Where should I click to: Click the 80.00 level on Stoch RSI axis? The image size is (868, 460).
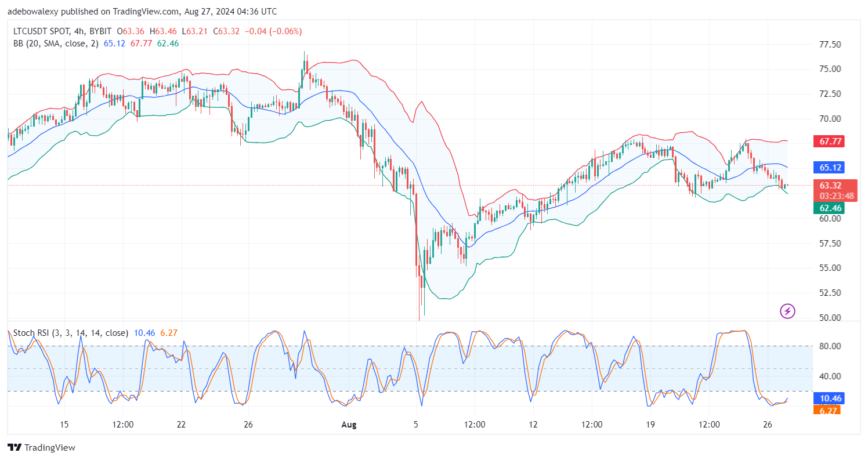pyautogui.click(x=830, y=346)
